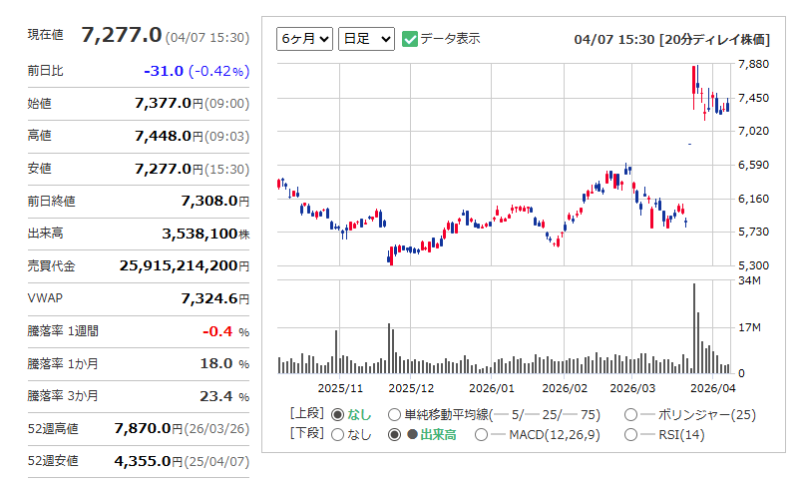
Task: Click 17M volume axis label
Action: pyautogui.click(x=749, y=327)
